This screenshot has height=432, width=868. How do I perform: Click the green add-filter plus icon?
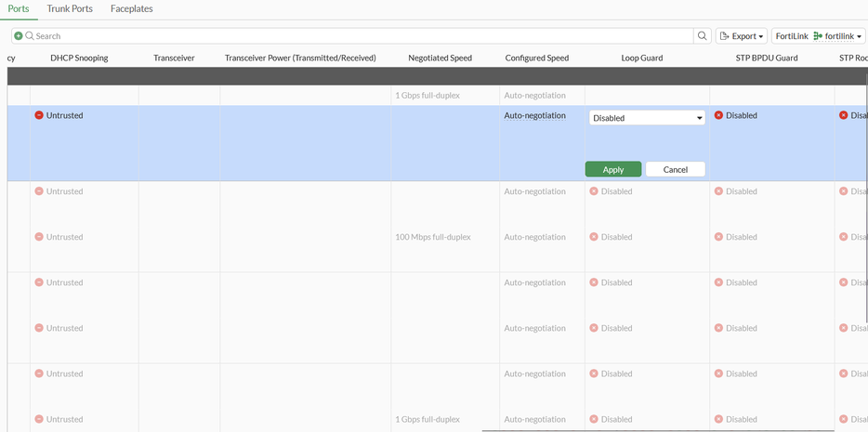(x=19, y=36)
